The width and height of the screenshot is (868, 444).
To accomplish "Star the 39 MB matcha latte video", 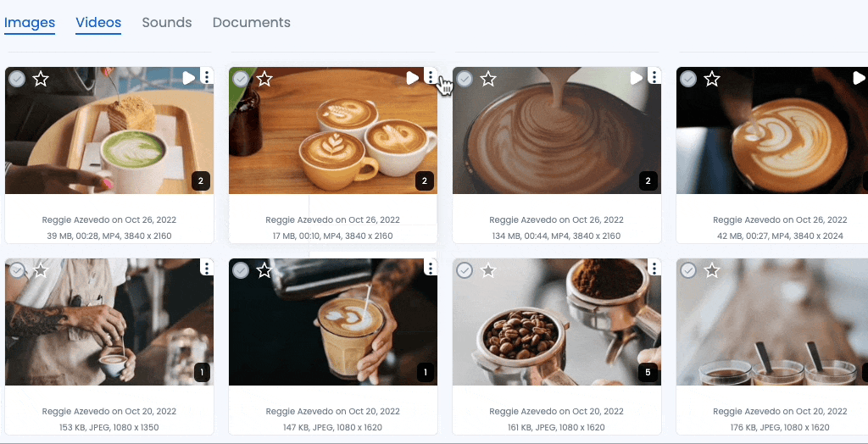I will pyautogui.click(x=41, y=79).
